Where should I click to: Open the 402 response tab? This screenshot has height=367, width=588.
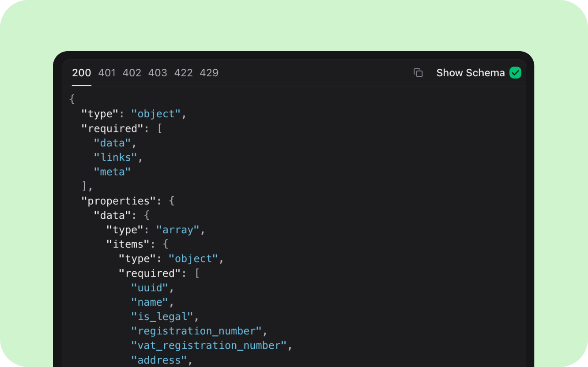coord(132,73)
